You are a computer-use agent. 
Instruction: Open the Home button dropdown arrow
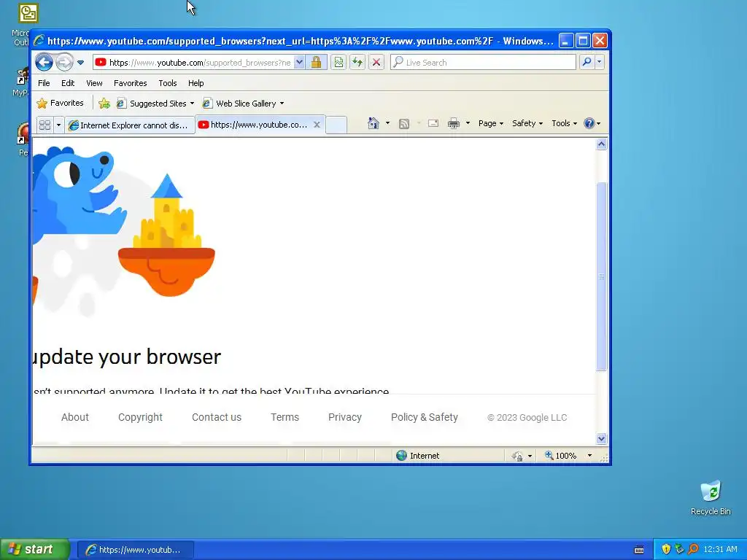pos(387,123)
